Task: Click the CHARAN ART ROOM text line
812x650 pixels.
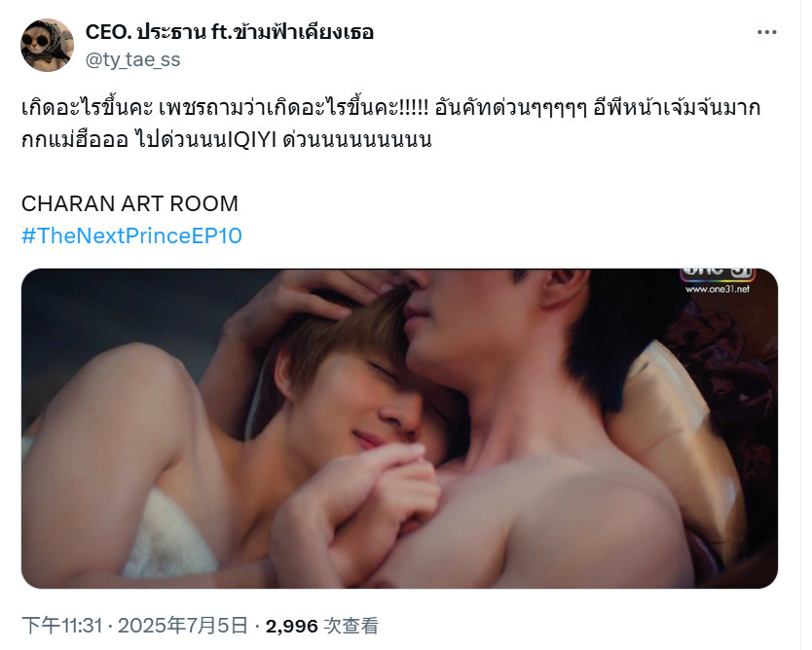Action: (129, 204)
